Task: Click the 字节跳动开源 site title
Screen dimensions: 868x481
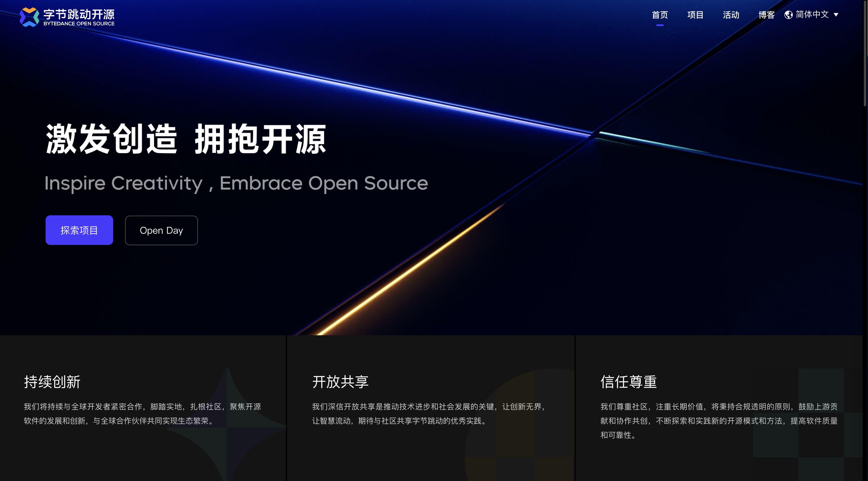Action: pyautogui.click(x=79, y=14)
